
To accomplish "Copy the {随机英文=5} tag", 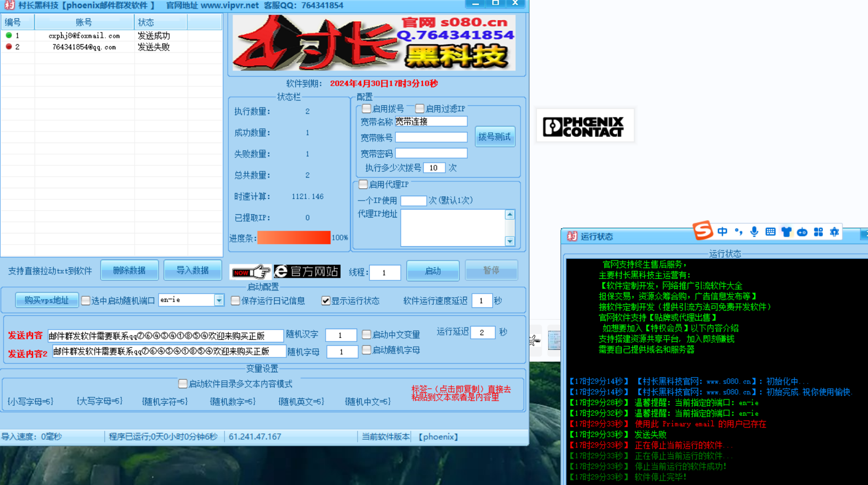I will [301, 402].
